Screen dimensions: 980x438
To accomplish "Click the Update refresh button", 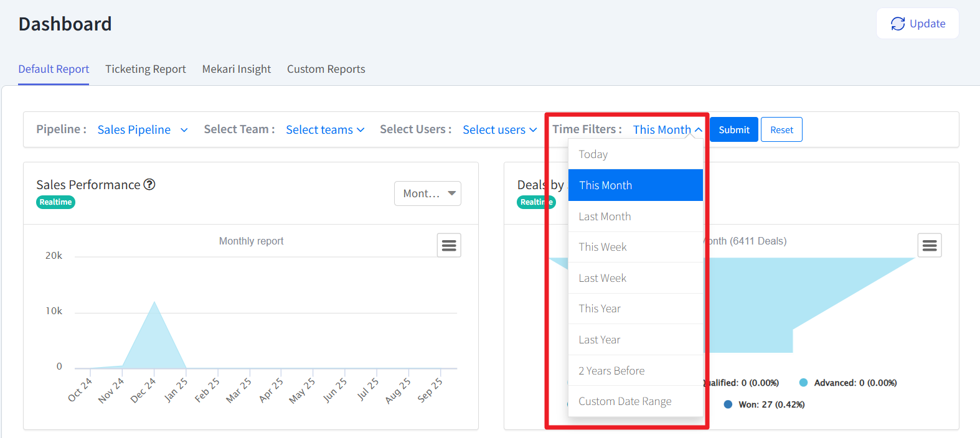I will (918, 24).
